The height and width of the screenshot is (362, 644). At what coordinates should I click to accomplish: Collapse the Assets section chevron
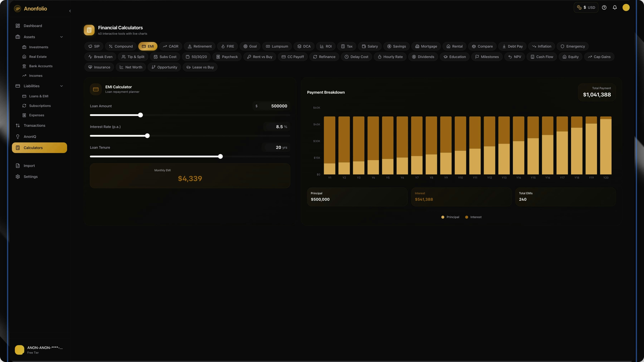62,37
